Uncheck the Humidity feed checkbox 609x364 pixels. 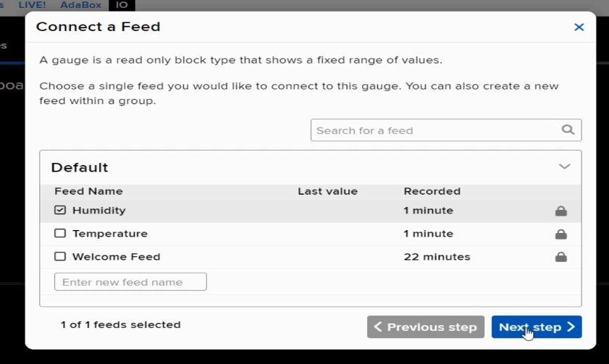pos(60,210)
